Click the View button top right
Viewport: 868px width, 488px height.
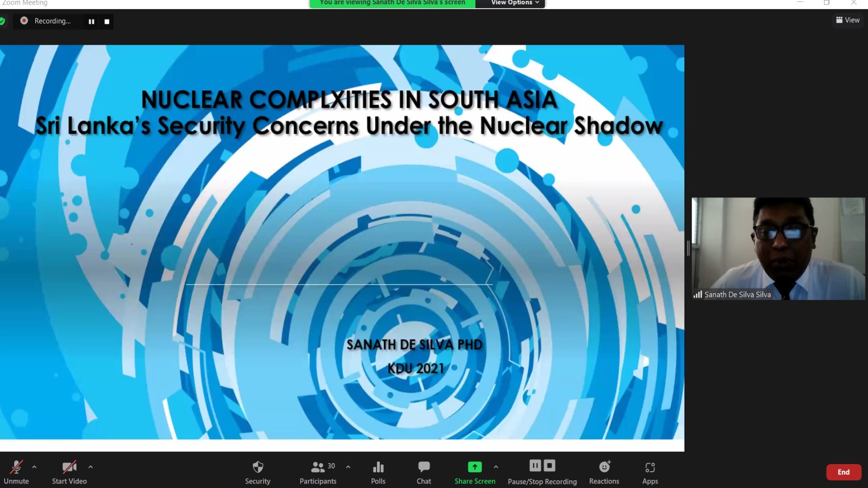click(x=848, y=20)
